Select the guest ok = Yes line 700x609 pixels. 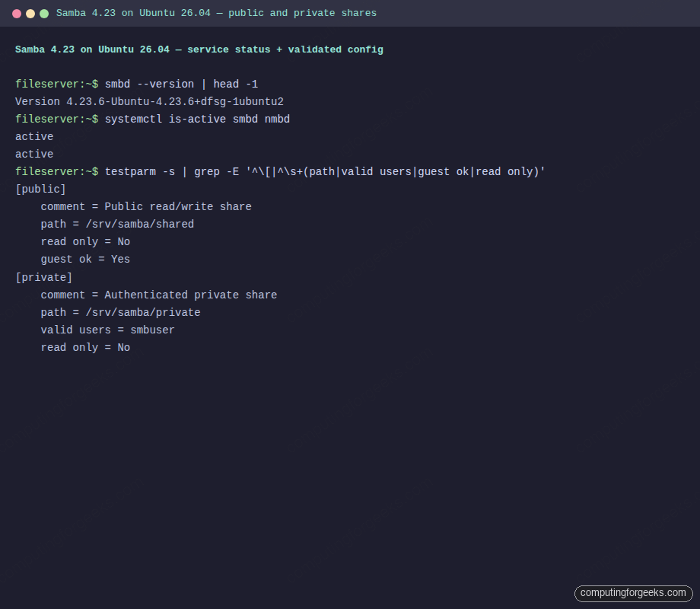click(85, 259)
